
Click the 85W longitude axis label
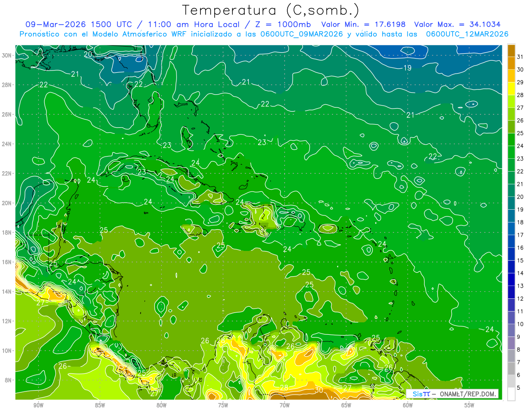tap(100, 406)
